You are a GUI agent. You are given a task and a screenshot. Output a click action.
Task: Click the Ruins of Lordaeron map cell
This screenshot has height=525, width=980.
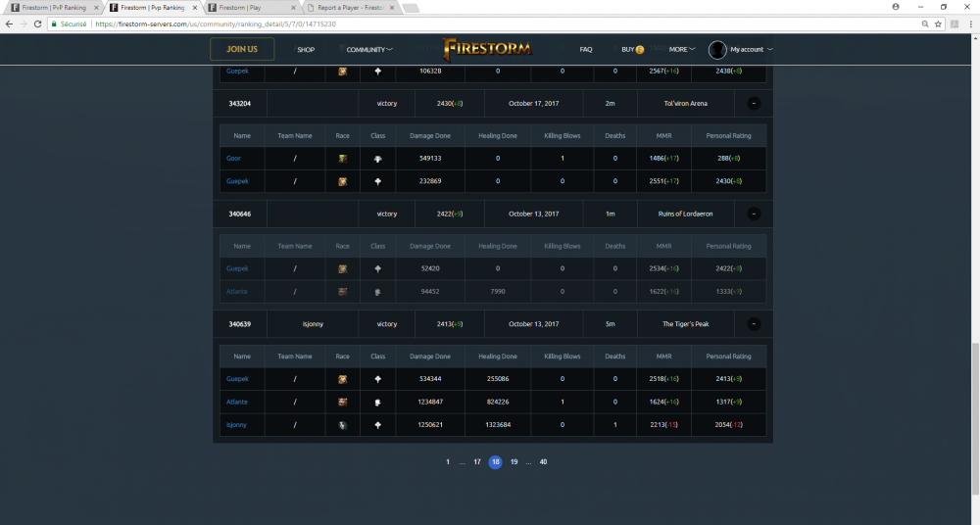(686, 214)
